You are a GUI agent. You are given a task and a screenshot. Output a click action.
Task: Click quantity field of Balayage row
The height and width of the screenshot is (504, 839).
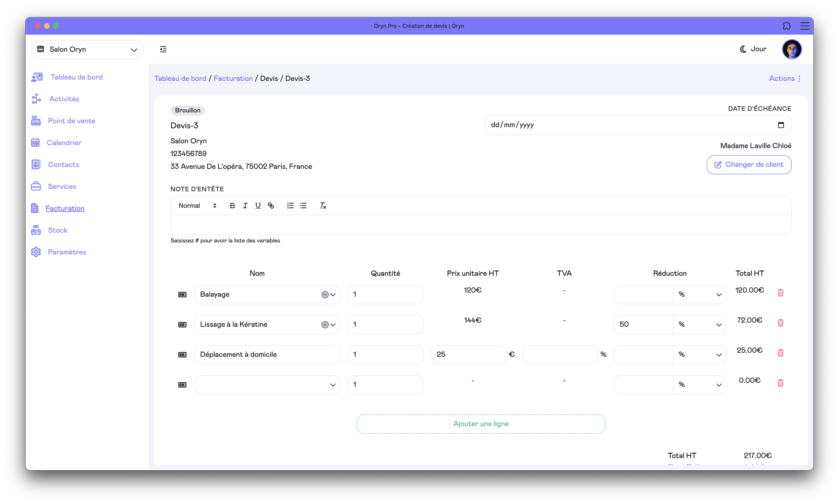pyautogui.click(x=385, y=294)
